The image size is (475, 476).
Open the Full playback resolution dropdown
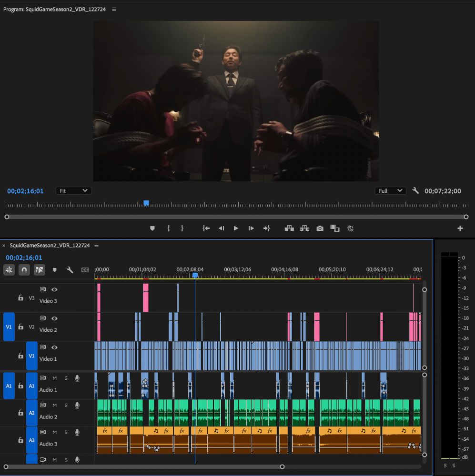click(390, 191)
